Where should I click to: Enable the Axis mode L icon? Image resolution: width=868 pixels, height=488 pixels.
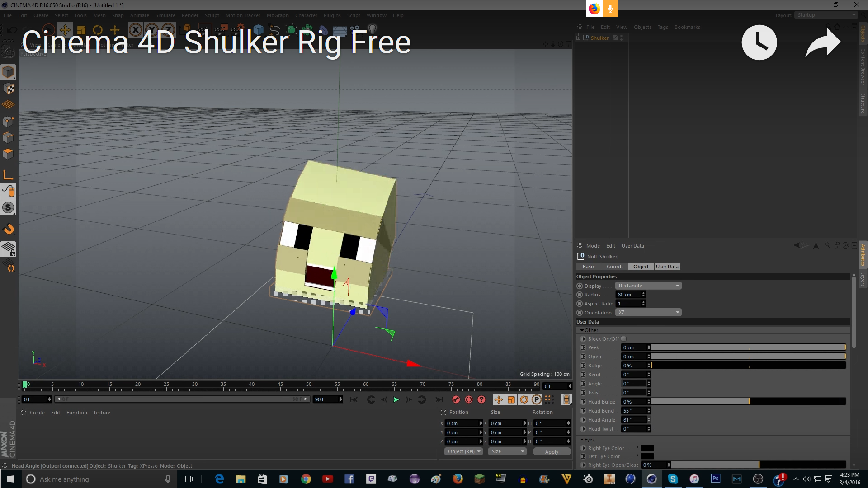pos(8,175)
